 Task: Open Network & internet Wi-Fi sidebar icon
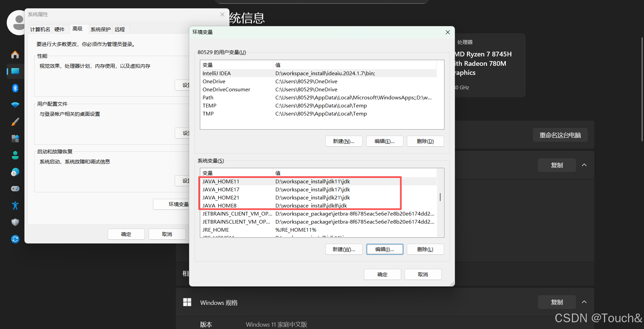click(15, 105)
